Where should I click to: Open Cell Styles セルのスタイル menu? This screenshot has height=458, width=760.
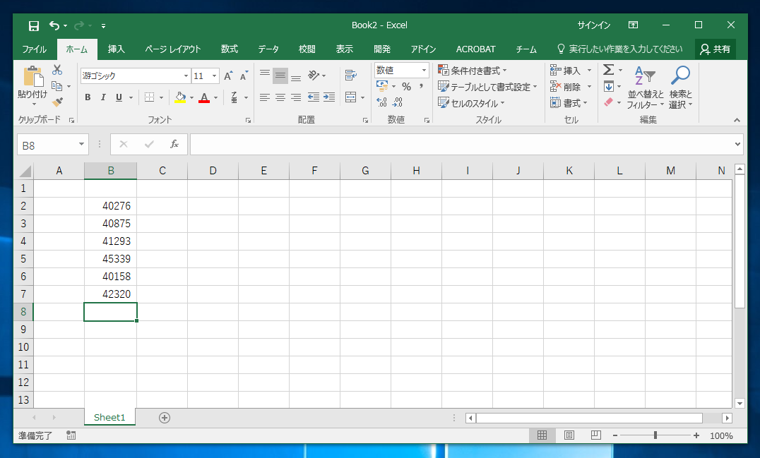pyautogui.click(x=471, y=103)
